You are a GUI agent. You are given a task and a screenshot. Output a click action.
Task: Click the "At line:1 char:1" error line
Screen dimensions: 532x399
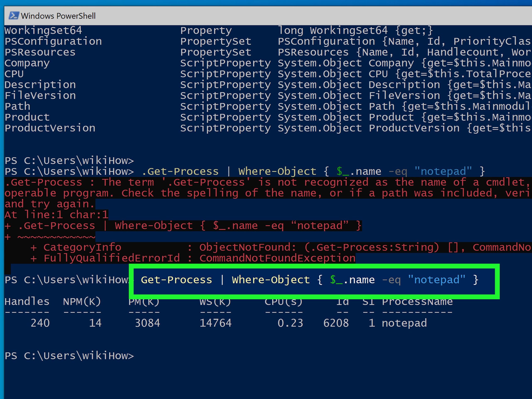pos(57,214)
